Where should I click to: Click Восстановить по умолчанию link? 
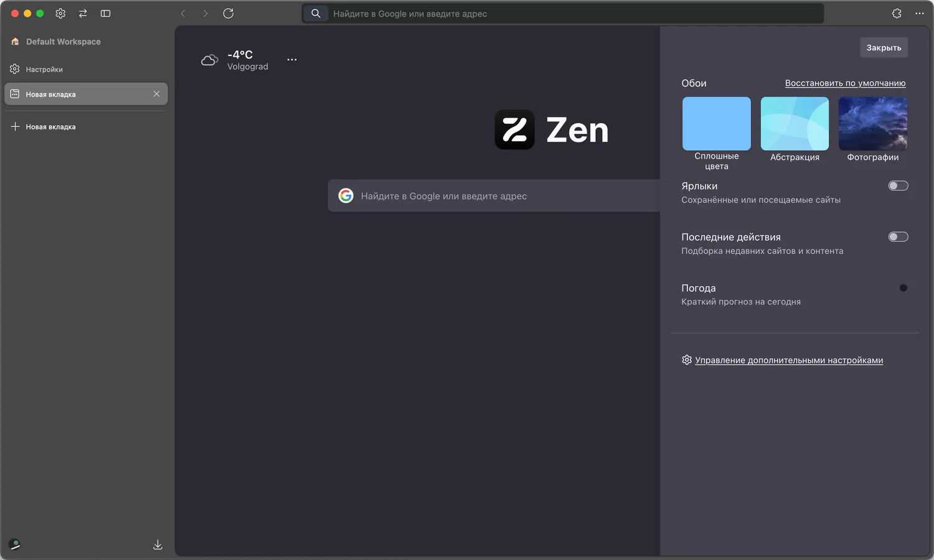coord(845,83)
